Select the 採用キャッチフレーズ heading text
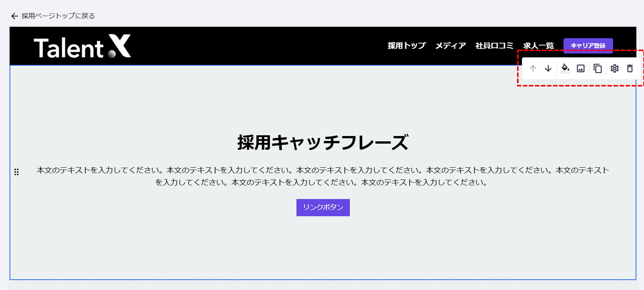644x290 pixels. pos(323,142)
